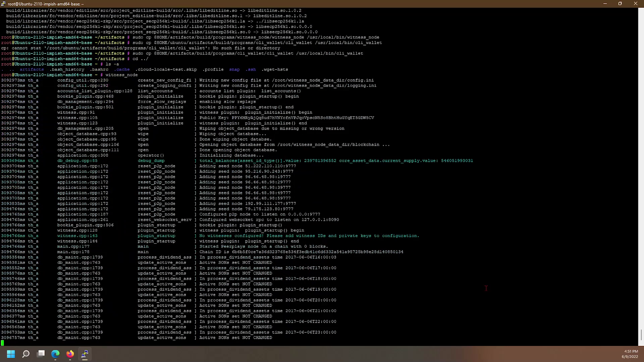Click '.profile' in the ls output
Viewport: 644px width, 362px height.
click(x=213, y=70)
